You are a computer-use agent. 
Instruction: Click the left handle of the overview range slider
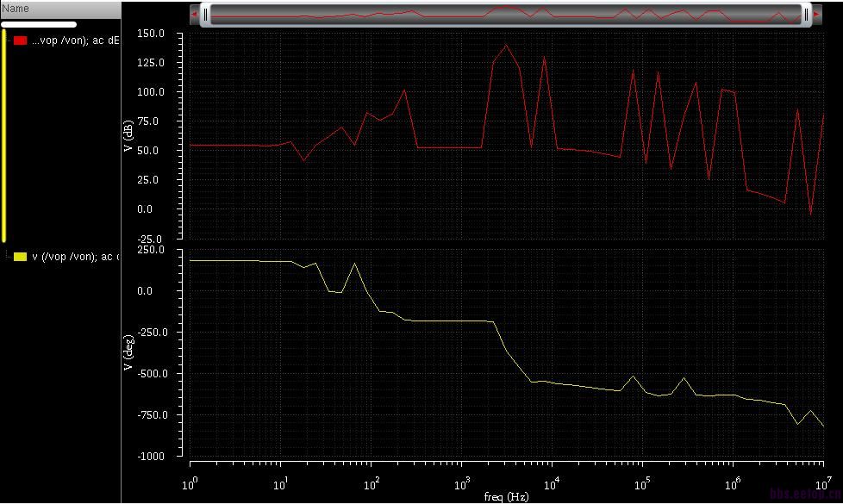tap(205, 15)
